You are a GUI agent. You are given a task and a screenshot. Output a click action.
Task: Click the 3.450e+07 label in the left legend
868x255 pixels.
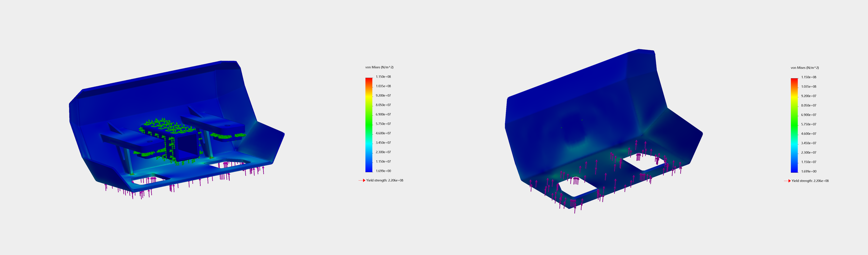[383, 143]
